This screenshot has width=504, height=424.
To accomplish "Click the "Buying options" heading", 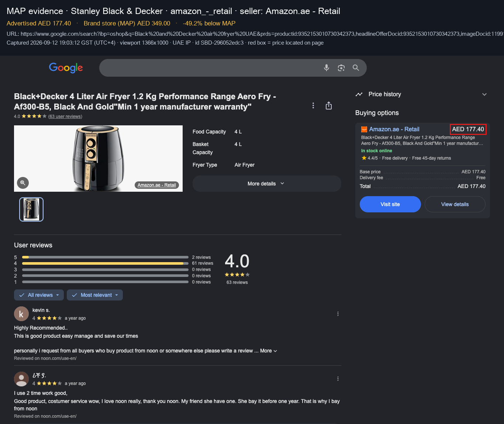I will click(377, 113).
